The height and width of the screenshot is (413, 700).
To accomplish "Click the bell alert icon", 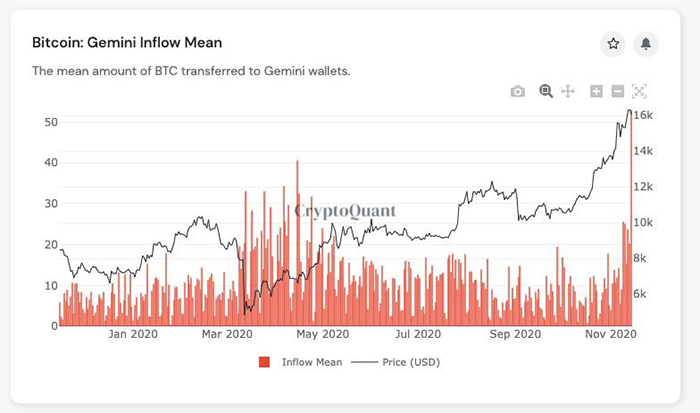I will pos(646,44).
